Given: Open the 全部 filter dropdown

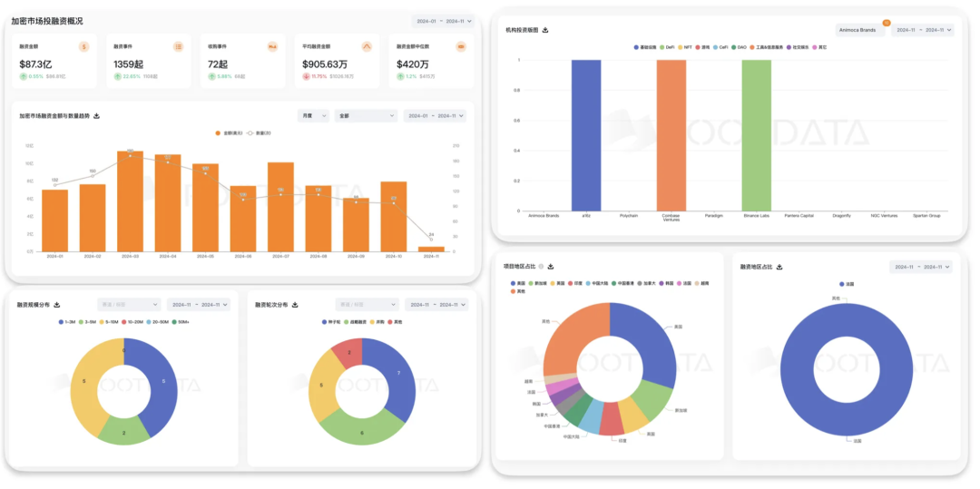Looking at the screenshot, I should (x=366, y=116).
